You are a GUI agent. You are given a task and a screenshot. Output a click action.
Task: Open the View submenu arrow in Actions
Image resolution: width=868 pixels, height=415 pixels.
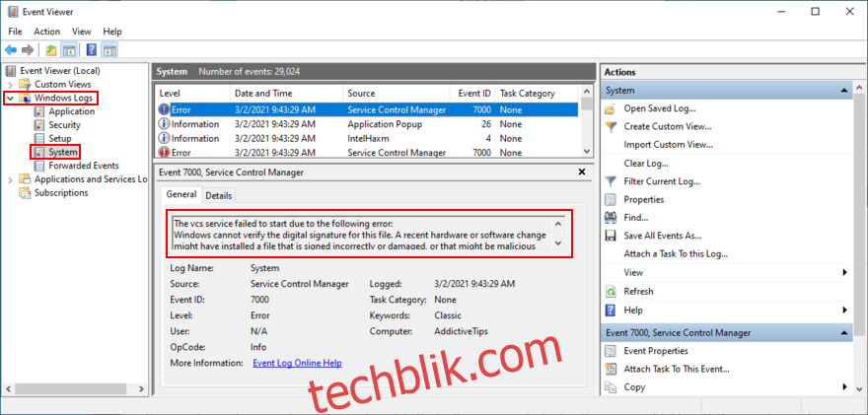(x=844, y=272)
